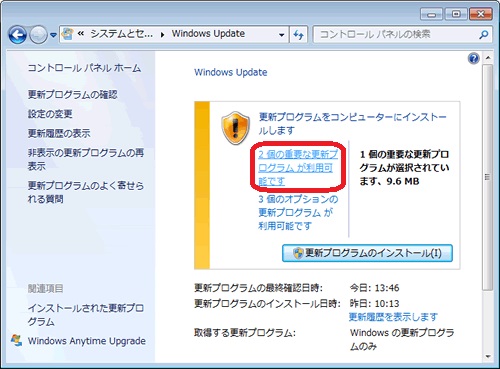The height and width of the screenshot is (369, 500).
Task: Click the 関連項目 section label
Action: 46,288
